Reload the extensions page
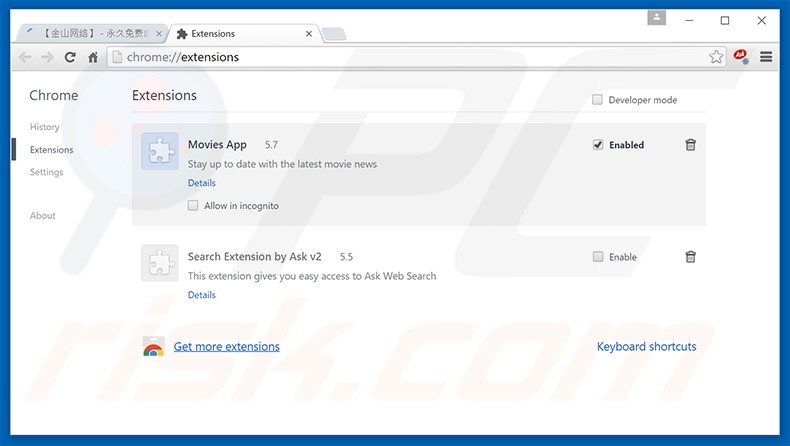Image resolution: width=790 pixels, height=446 pixels. 70,57
